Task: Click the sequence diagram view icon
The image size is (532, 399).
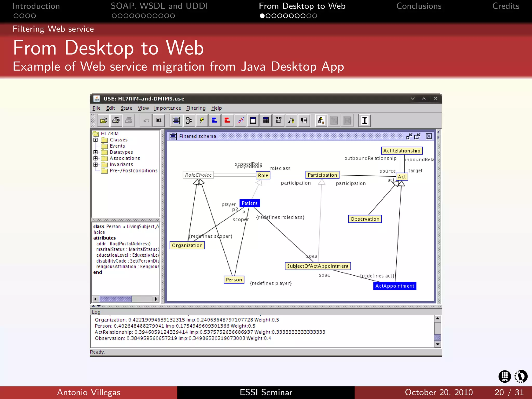Action: tap(278, 121)
